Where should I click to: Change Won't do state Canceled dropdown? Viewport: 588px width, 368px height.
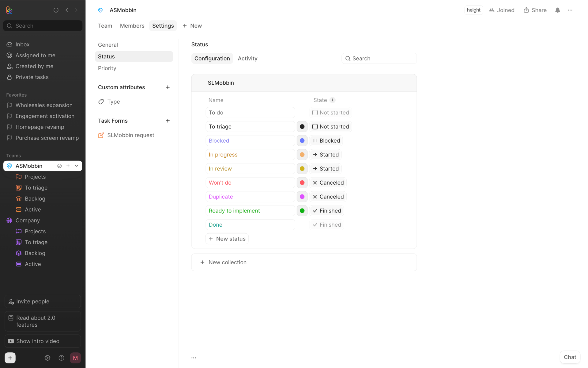tap(328, 183)
